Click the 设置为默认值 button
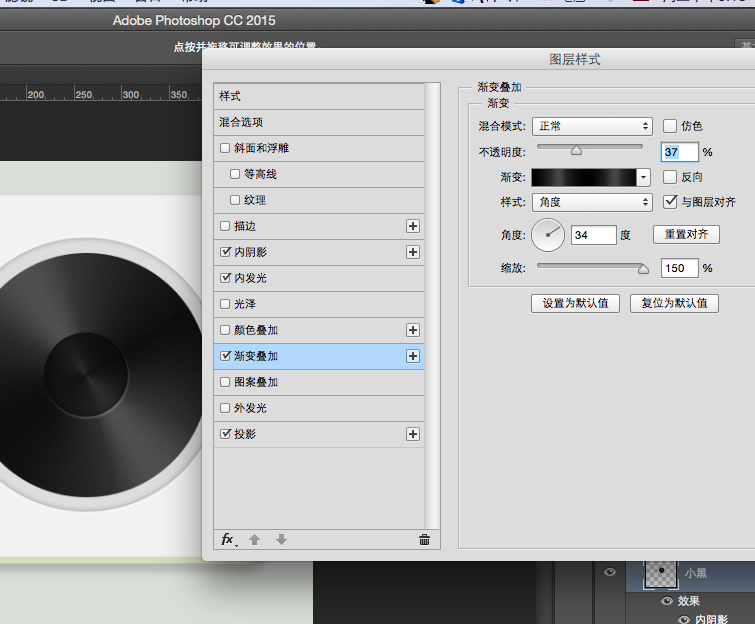The height and width of the screenshot is (624, 755). [x=575, y=303]
